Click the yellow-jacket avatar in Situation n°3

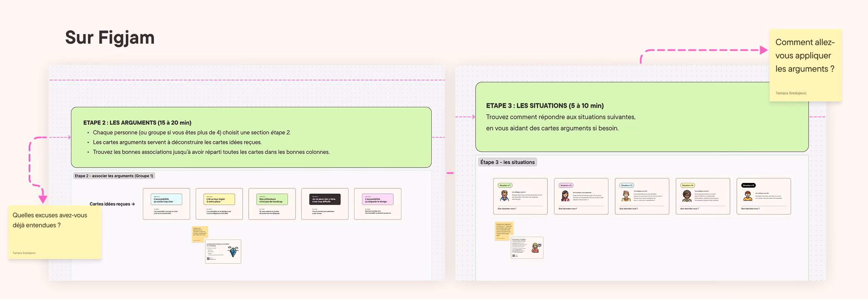coord(626,196)
